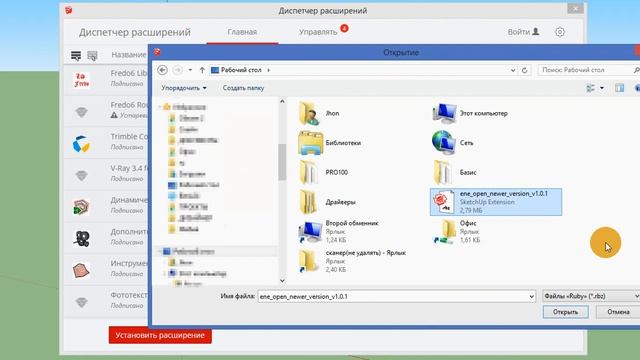This screenshot has width=640, height=360.
Task: Open Extension Manager settings gear
Action: coord(560,32)
